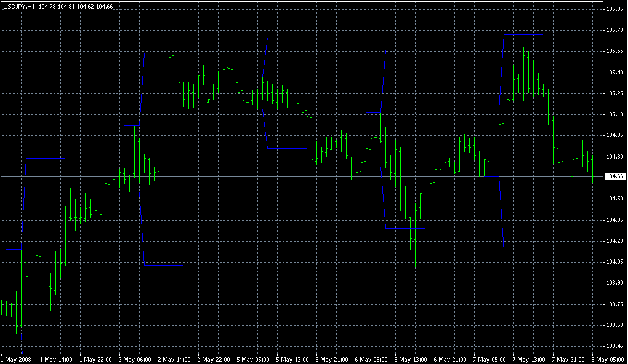Screen dimensions: 628x364
Task: Select the 104.66 current price tag
Action: coord(614,176)
